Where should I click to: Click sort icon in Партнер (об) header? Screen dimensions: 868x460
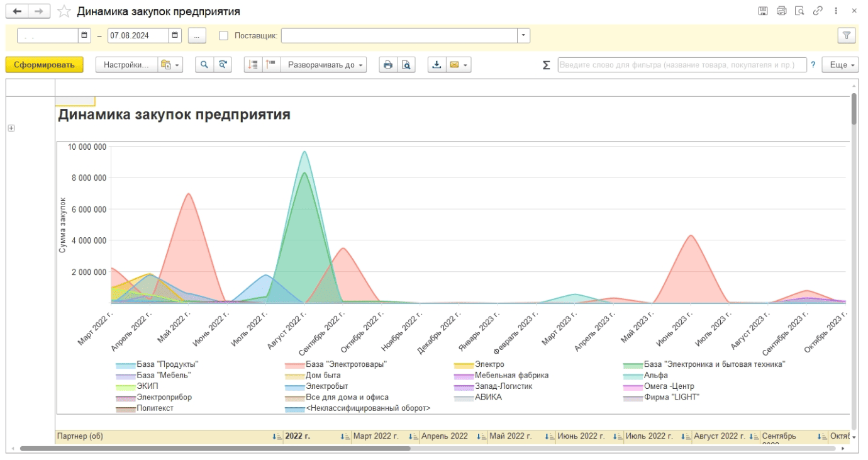(x=277, y=436)
